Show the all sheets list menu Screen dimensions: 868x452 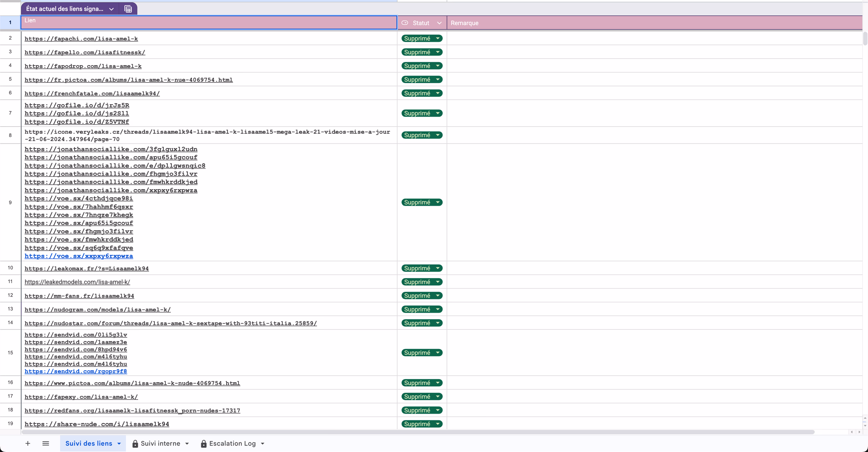pos(46,443)
